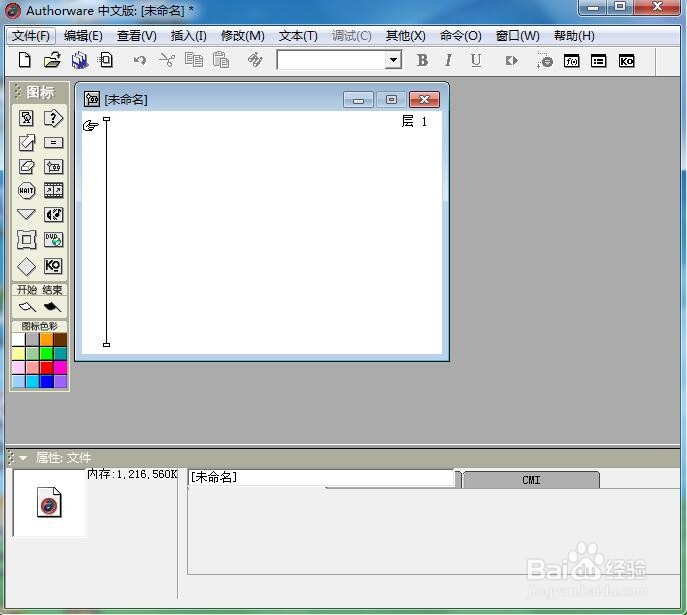Pick the Calculation icon with equals sign
Screen dimensions: 687x615
[x=53, y=143]
